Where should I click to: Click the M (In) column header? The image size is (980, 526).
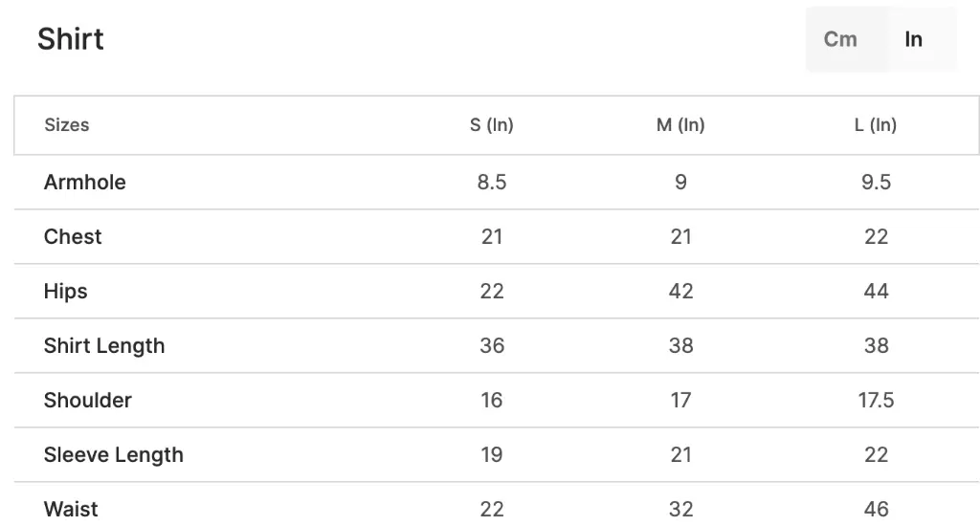click(680, 125)
